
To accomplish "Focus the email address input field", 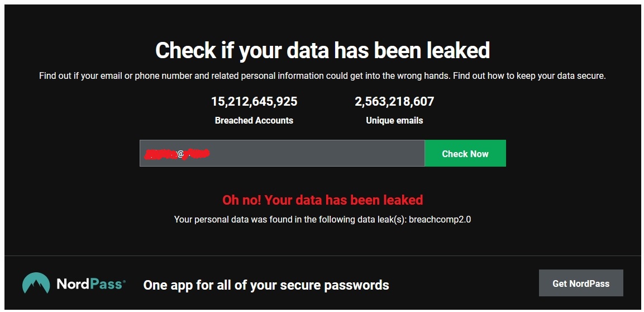I will click(282, 153).
